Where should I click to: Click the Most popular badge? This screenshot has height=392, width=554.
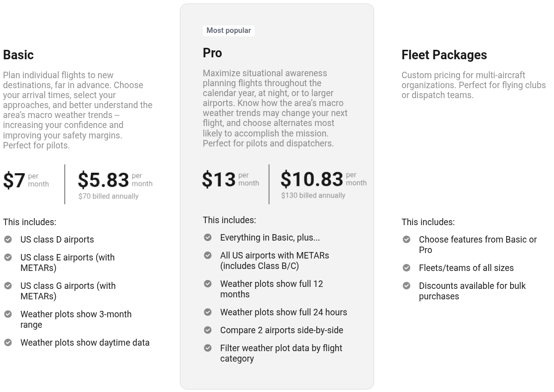(229, 31)
